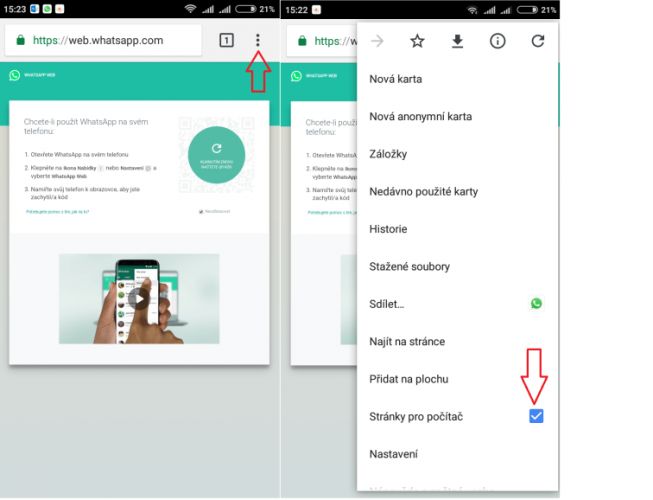653x500 pixels.
Task: Reload the page using the refresh icon in menu
Action: click(x=538, y=41)
